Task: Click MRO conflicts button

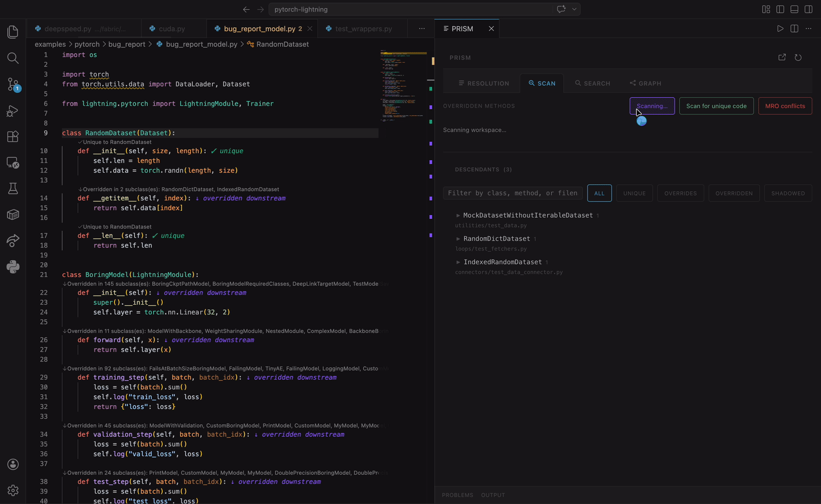Action: (x=785, y=106)
